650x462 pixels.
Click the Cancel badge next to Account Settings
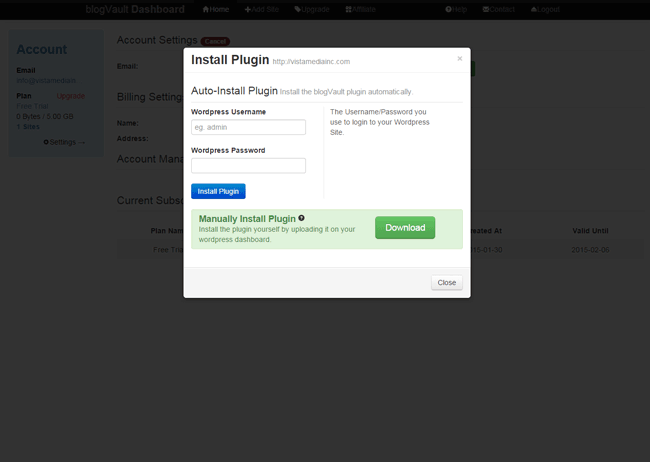click(x=215, y=41)
